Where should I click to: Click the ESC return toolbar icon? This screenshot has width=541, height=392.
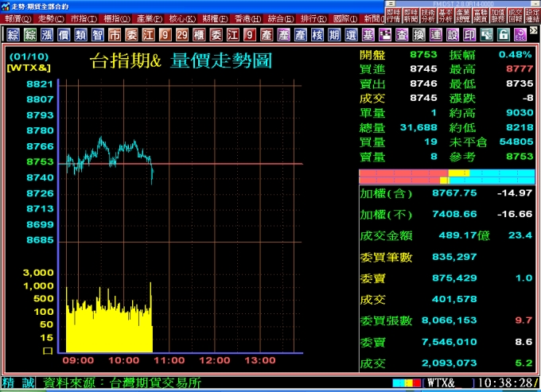click(x=520, y=35)
